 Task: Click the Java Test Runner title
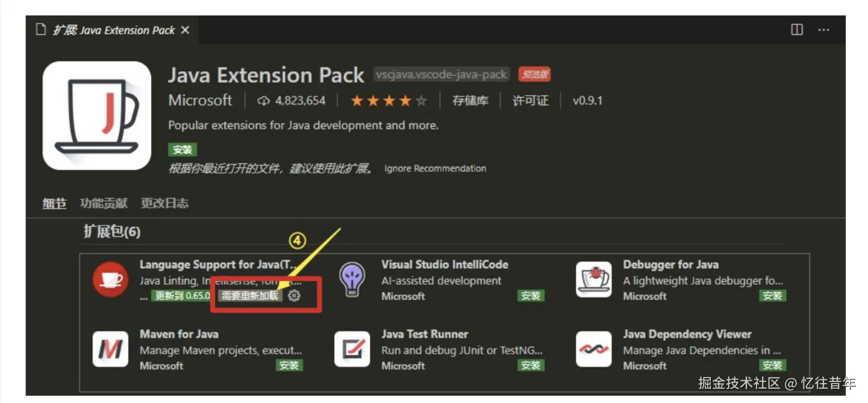pyautogui.click(x=425, y=334)
